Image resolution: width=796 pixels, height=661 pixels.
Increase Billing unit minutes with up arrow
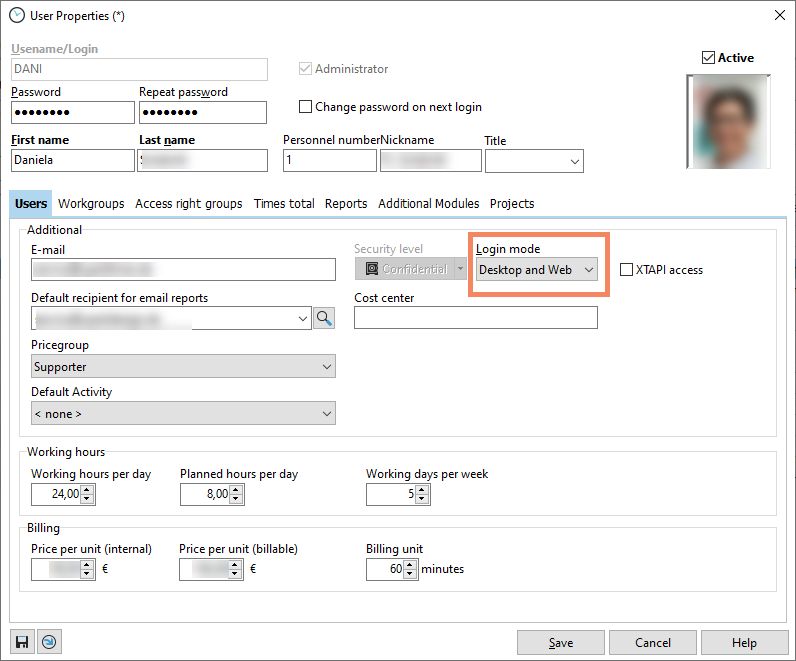coord(410,564)
